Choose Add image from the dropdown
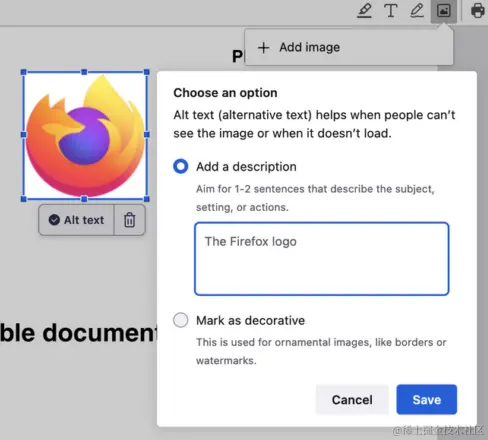Image resolution: width=488 pixels, height=440 pixels. click(349, 47)
